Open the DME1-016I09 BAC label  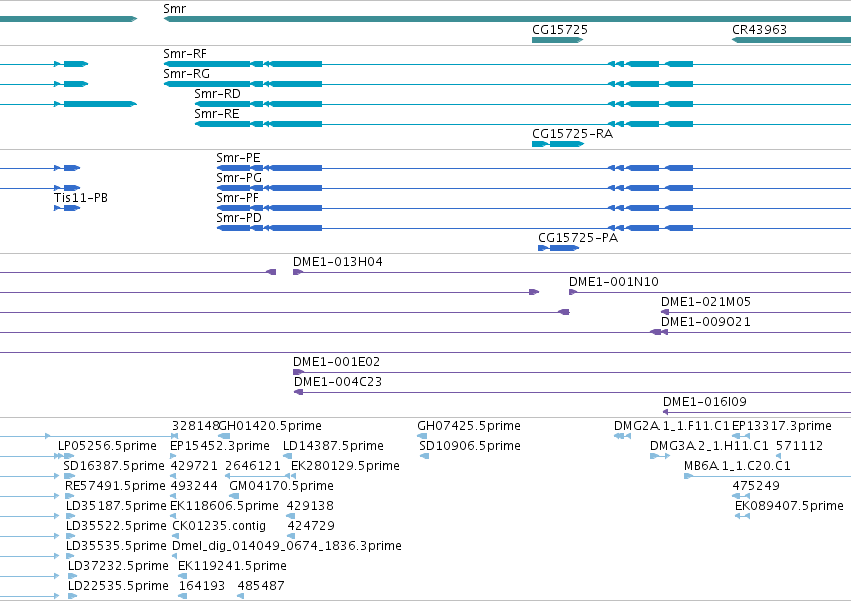pyautogui.click(x=704, y=402)
